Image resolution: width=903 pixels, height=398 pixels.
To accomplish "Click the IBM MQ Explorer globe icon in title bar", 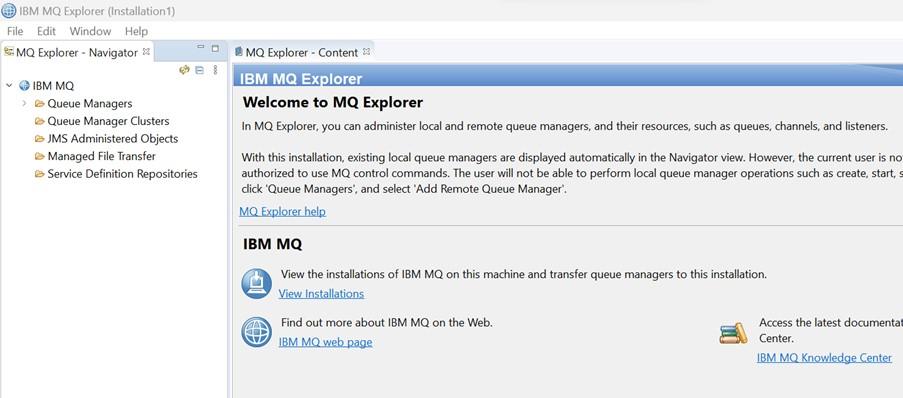I will point(9,10).
